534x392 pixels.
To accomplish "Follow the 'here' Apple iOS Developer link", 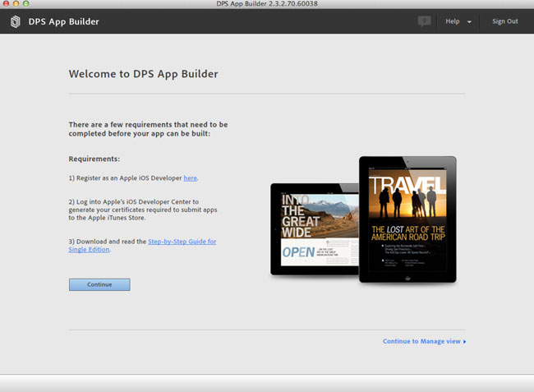I will (190, 178).
